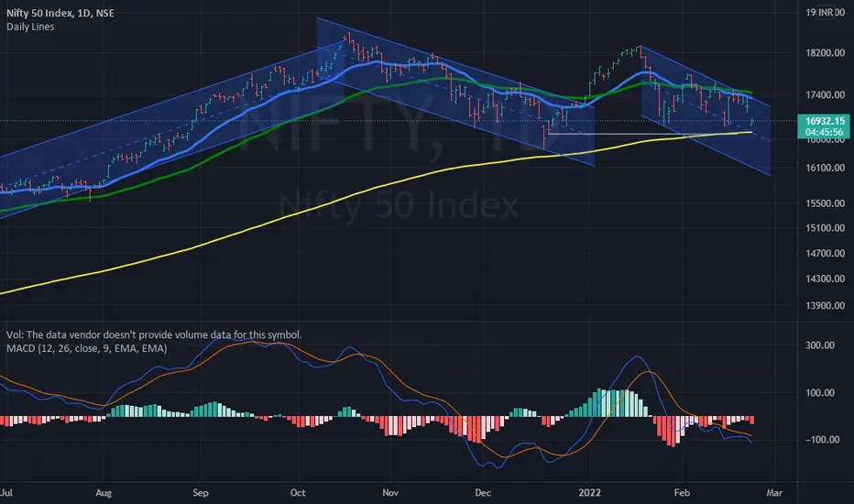Click the Feb label on time axis
Screen dimensions: 854x504
coord(682,493)
